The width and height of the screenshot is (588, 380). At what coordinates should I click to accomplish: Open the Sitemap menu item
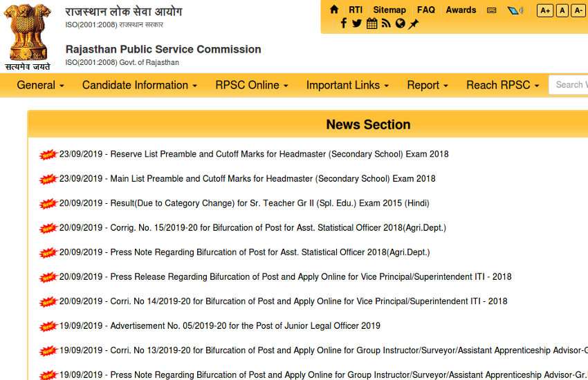coord(389,10)
